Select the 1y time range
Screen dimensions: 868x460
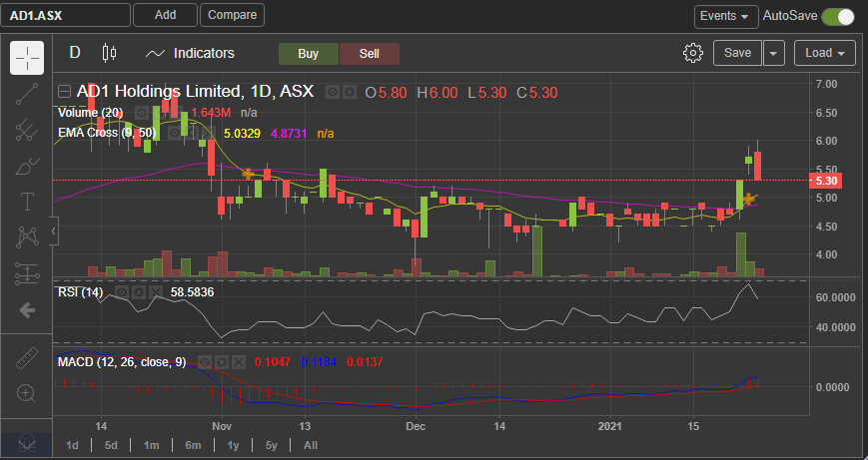233,445
